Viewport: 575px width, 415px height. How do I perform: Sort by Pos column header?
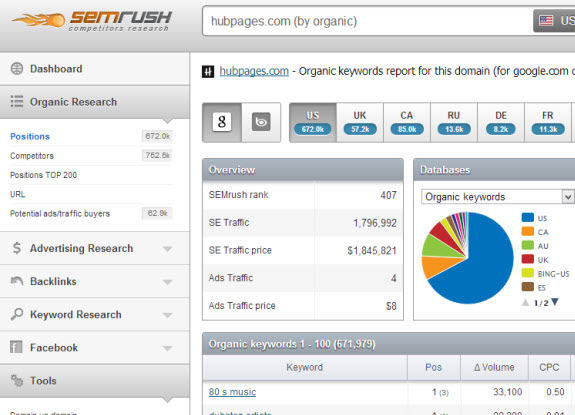pyautogui.click(x=434, y=367)
